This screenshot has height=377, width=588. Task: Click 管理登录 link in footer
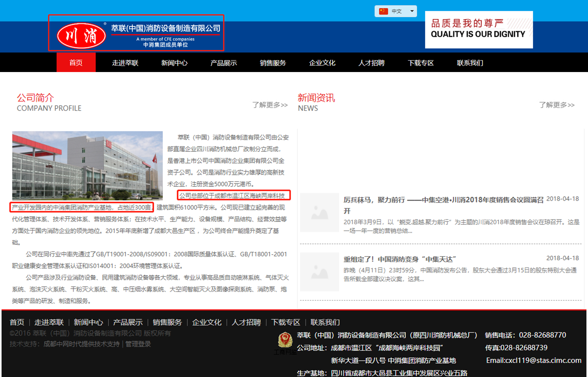tap(138, 344)
